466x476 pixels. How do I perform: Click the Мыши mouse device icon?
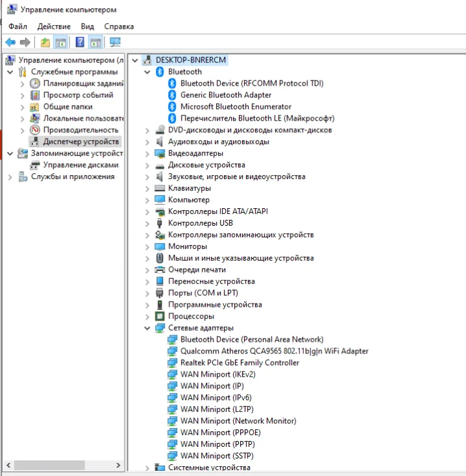(160, 258)
